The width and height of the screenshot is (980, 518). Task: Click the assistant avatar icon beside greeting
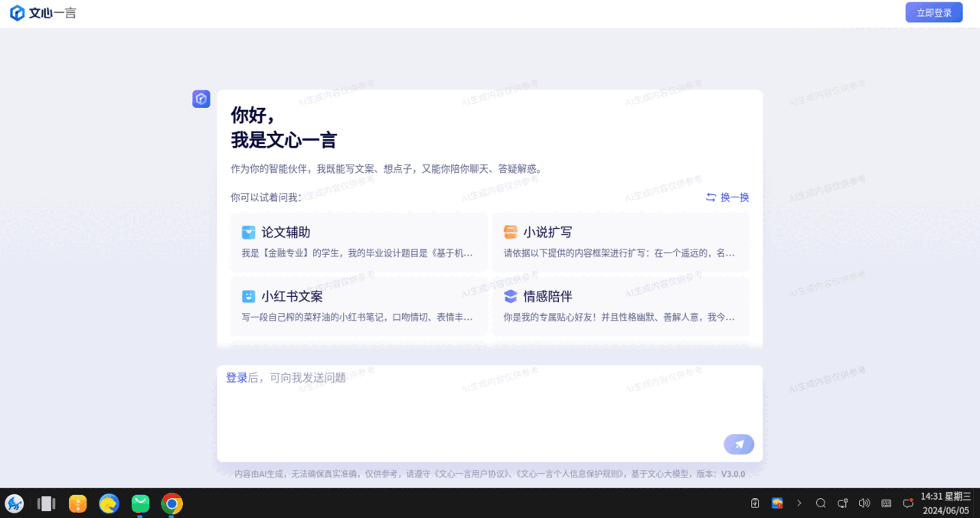pos(201,99)
